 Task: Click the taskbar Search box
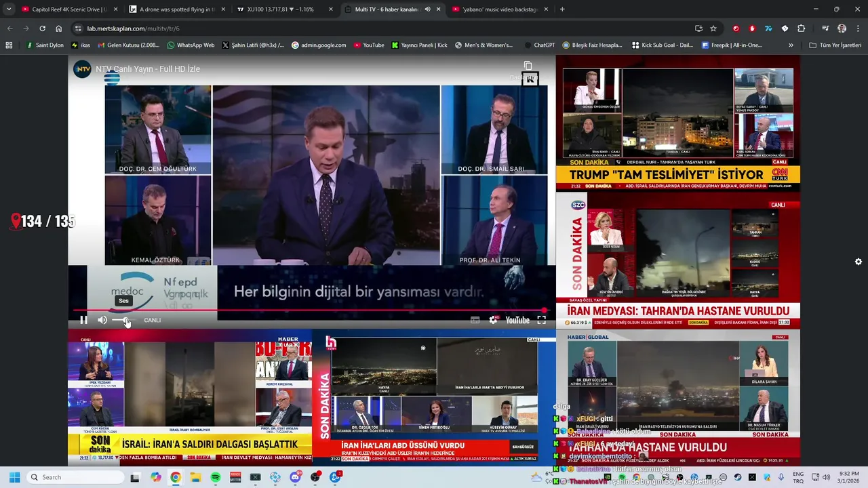[x=75, y=477]
